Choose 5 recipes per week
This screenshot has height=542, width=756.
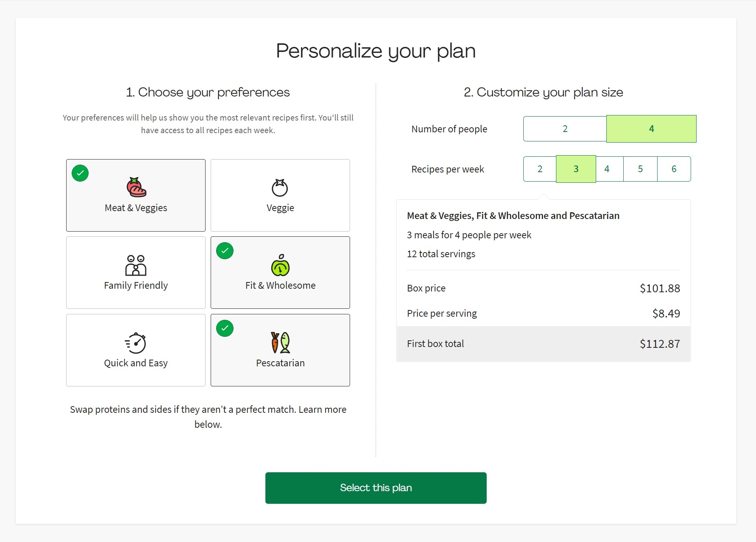(x=640, y=169)
